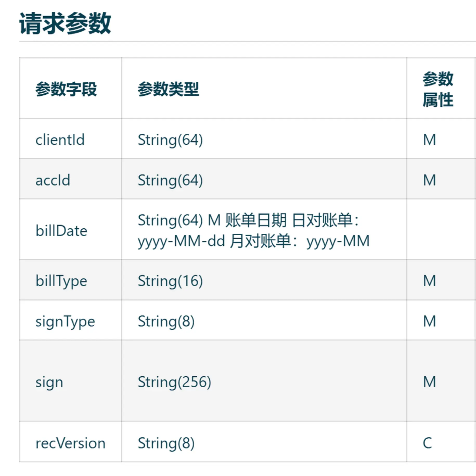Click the String(16) type cell

pyautogui.click(x=170, y=281)
